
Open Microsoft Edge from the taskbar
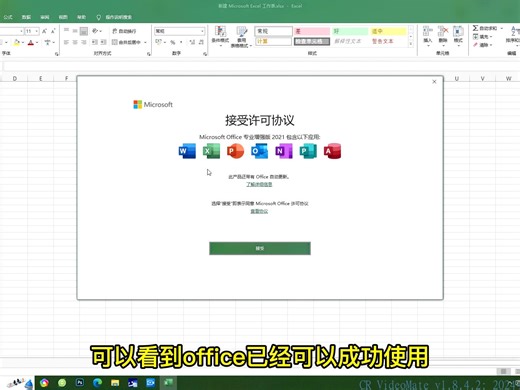[97, 382]
